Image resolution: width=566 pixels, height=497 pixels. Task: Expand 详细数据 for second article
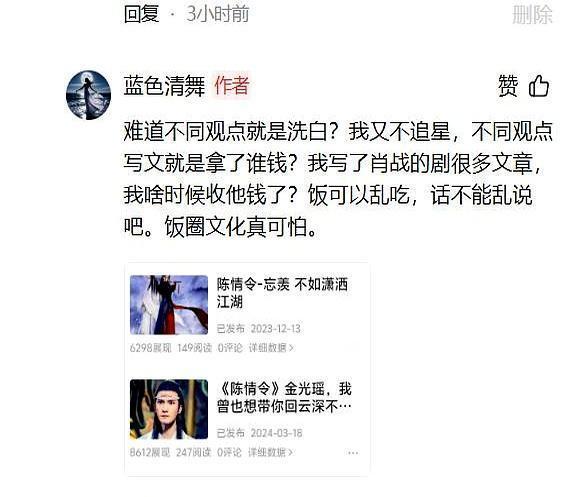[270, 452]
